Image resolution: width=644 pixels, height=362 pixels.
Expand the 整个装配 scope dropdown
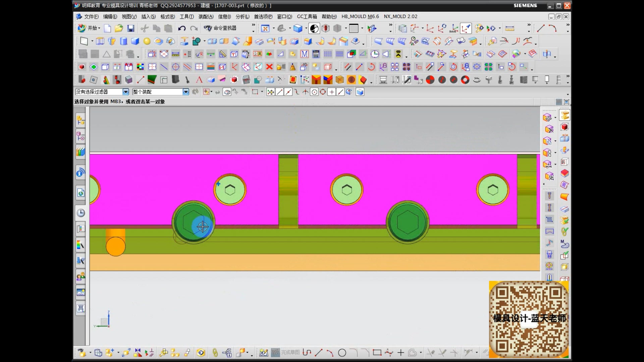click(186, 92)
